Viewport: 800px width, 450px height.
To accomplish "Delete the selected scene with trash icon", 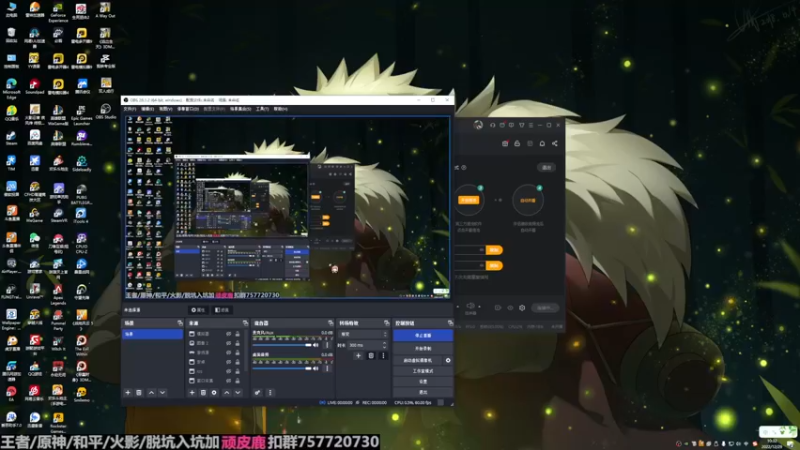I will pyautogui.click(x=139, y=392).
